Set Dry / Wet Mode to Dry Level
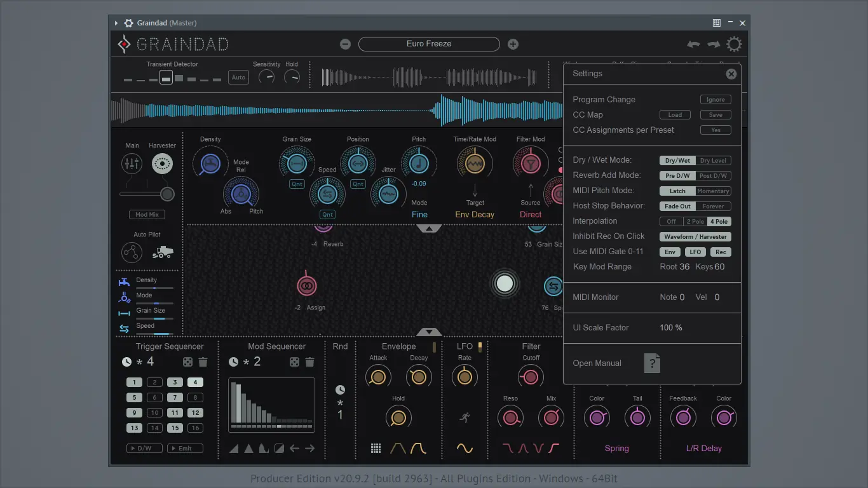 pos(713,161)
